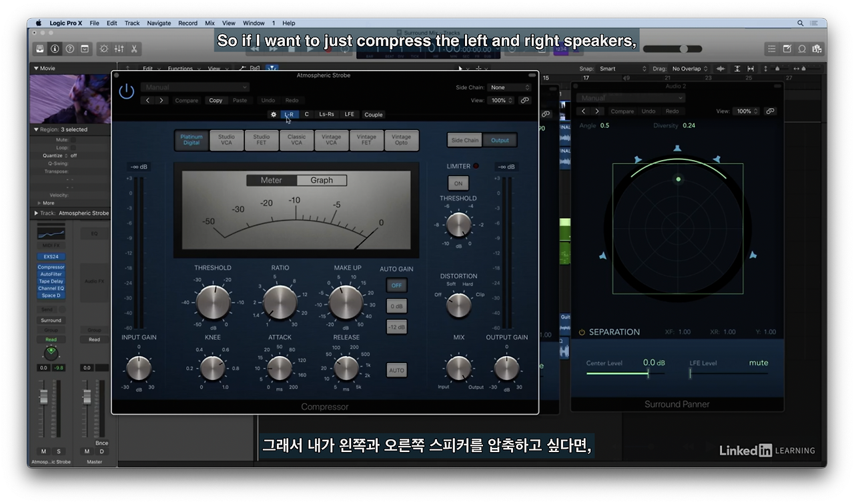This screenshot has height=504, width=854.
Task: Open the List Editors icon
Action: pyautogui.click(x=772, y=49)
